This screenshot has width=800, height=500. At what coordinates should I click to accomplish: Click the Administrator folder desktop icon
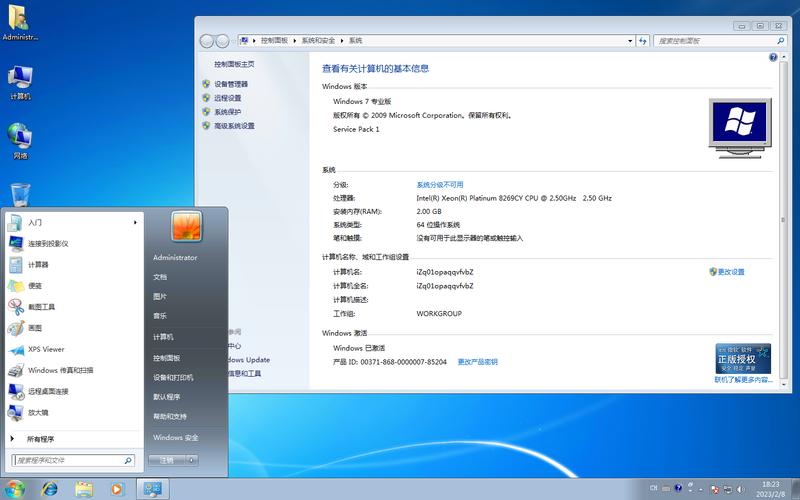coord(19,22)
